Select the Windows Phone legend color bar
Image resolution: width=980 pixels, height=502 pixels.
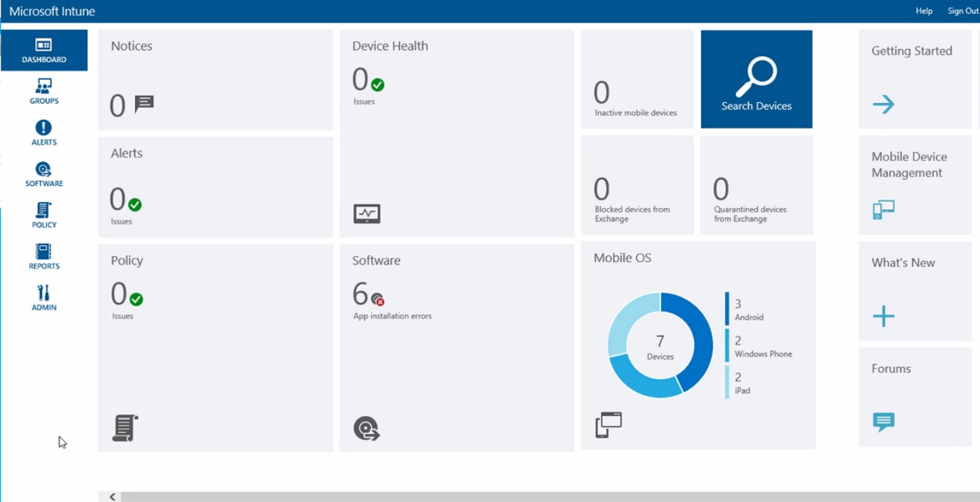(727, 345)
